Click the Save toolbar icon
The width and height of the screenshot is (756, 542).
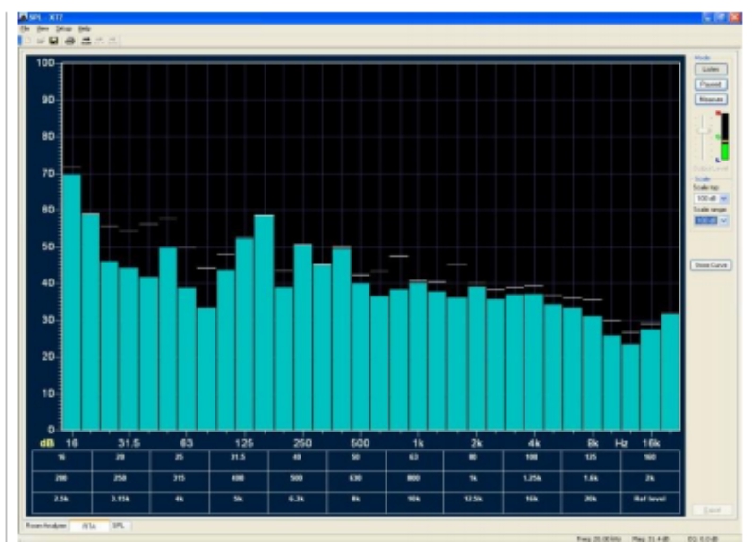[54, 41]
